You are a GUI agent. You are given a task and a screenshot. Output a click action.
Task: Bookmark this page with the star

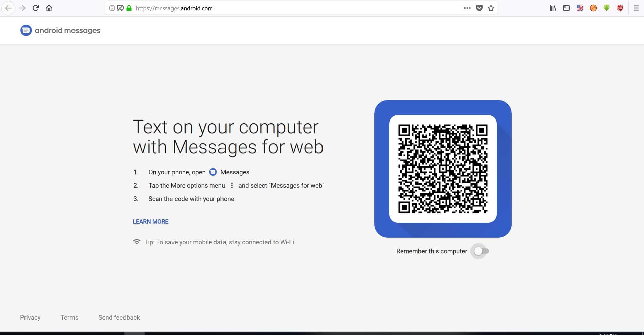coord(491,8)
